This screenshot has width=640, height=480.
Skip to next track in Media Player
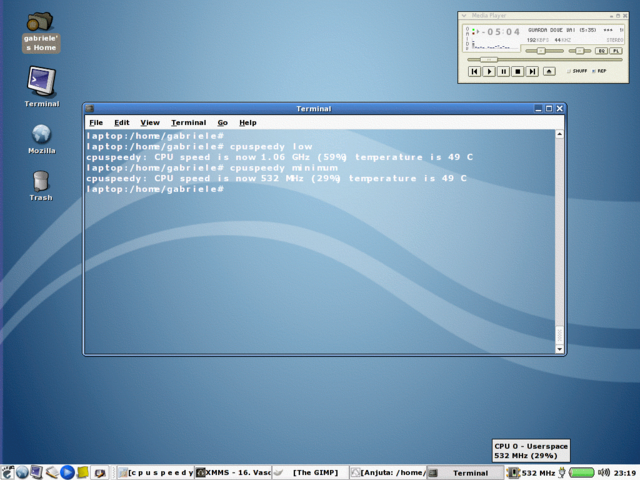coord(532,71)
